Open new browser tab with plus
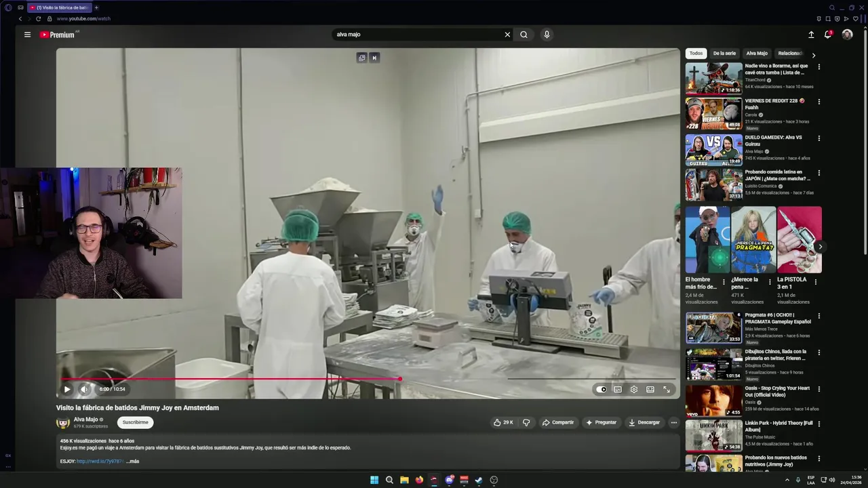 tap(96, 7)
